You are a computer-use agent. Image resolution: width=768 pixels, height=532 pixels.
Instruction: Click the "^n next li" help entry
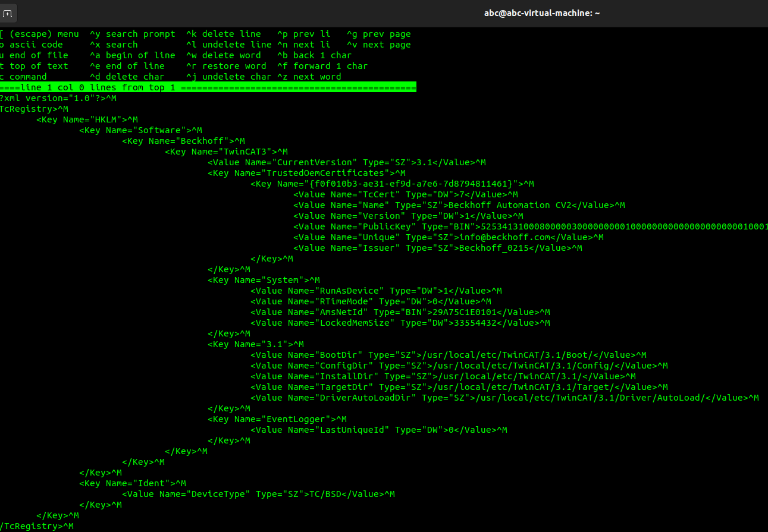click(x=304, y=45)
